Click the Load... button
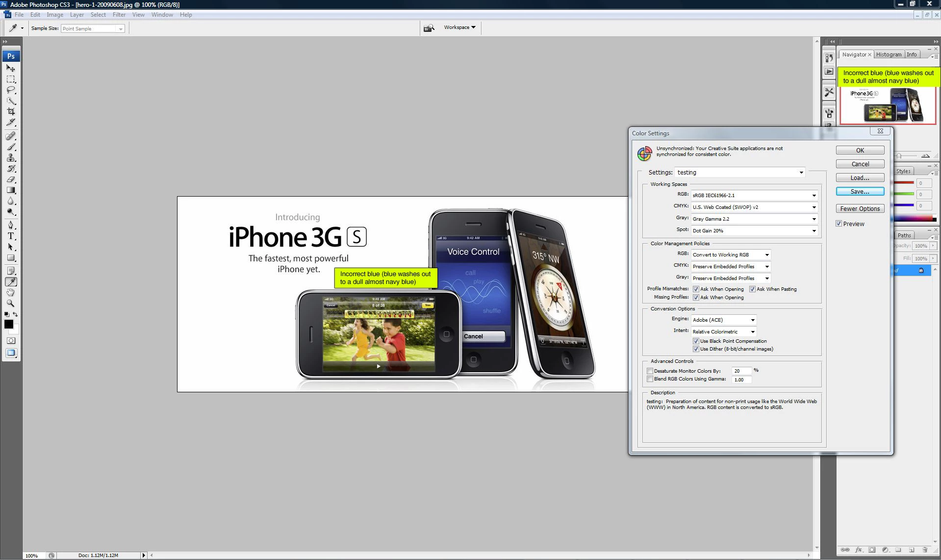This screenshot has width=941, height=560. point(860,178)
